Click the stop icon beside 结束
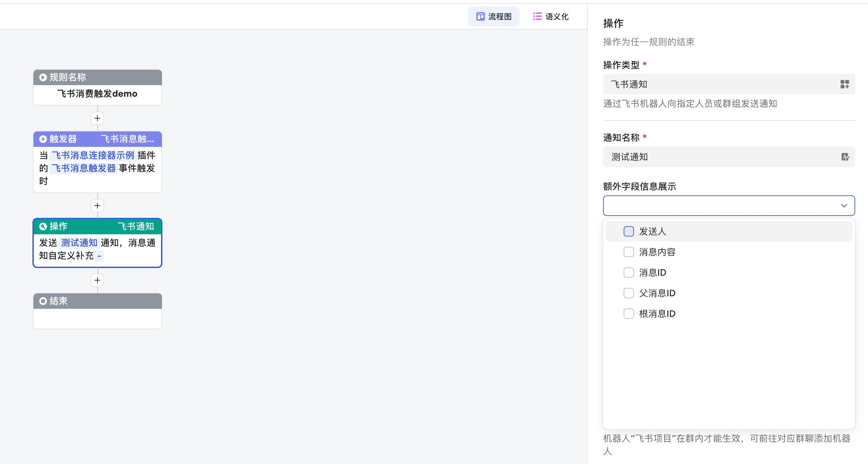Viewport: 868px width, 464px height. click(x=43, y=301)
